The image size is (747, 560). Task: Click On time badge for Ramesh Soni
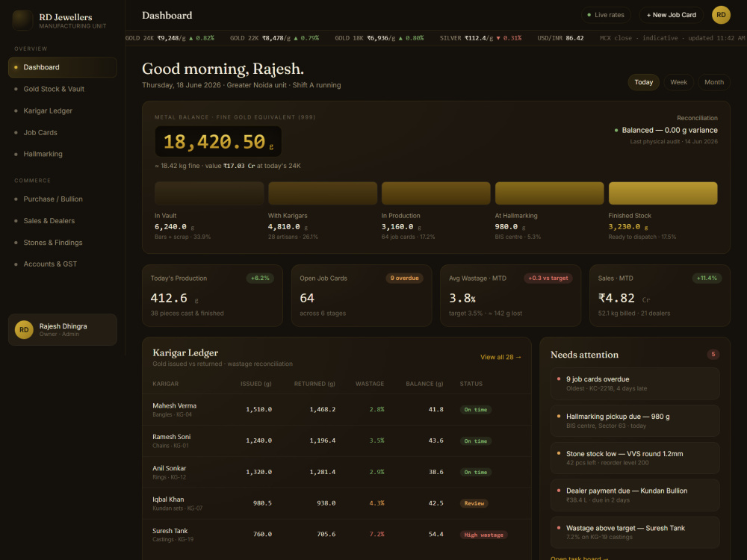pyautogui.click(x=475, y=441)
